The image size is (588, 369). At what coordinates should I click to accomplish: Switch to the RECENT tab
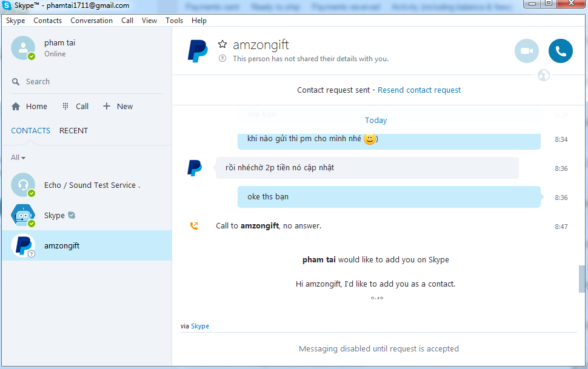click(73, 130)
